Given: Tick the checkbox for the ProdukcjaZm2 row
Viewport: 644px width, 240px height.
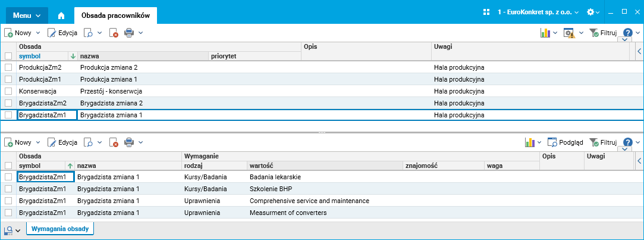Looking at the screenshot, I should [x=8, y=67].
